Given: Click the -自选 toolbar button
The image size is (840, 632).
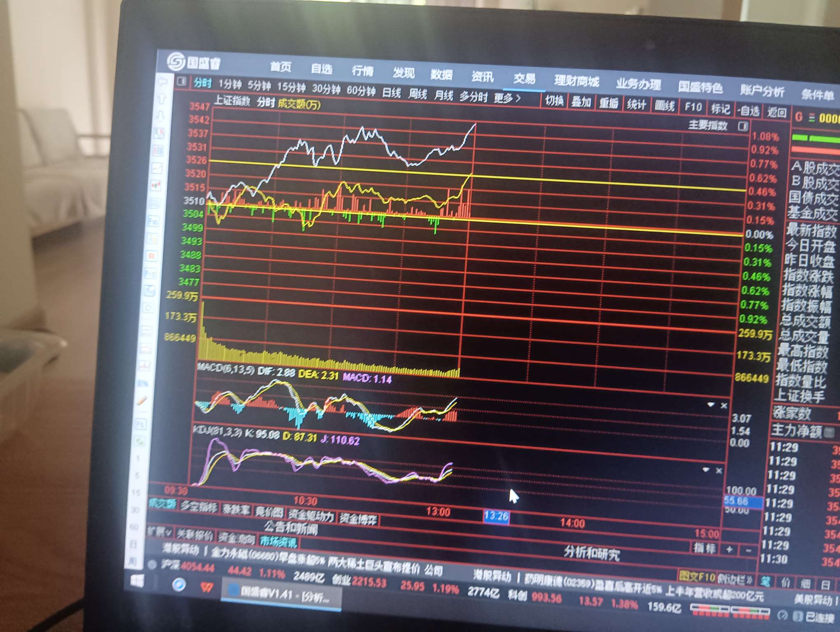Looking at the screenshot, I should [748, 110].
